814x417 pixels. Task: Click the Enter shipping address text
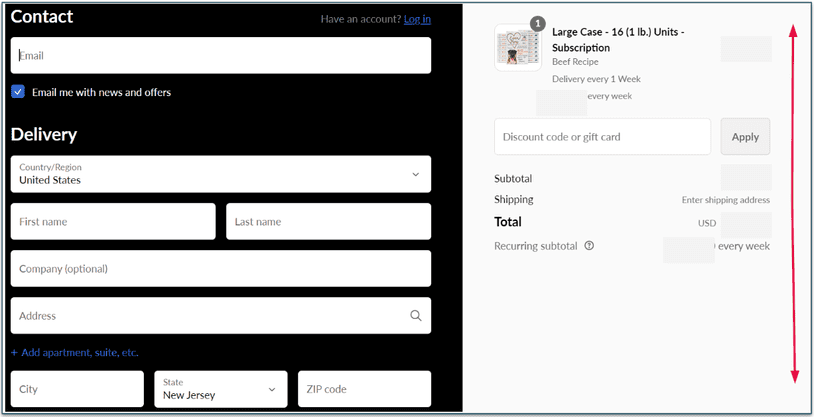click(726, 200)
